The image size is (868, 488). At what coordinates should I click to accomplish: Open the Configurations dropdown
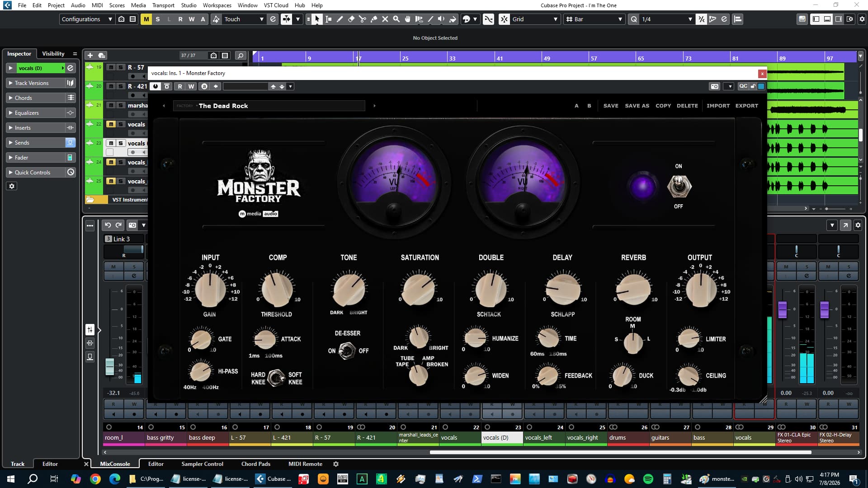pos(87,19)
